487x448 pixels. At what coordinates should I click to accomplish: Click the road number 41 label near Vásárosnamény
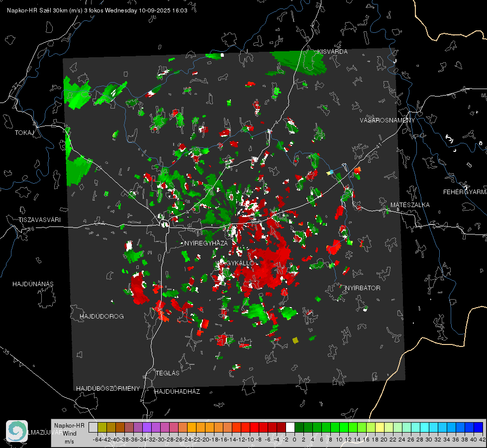pyautogui.click(x=378, y=145)
